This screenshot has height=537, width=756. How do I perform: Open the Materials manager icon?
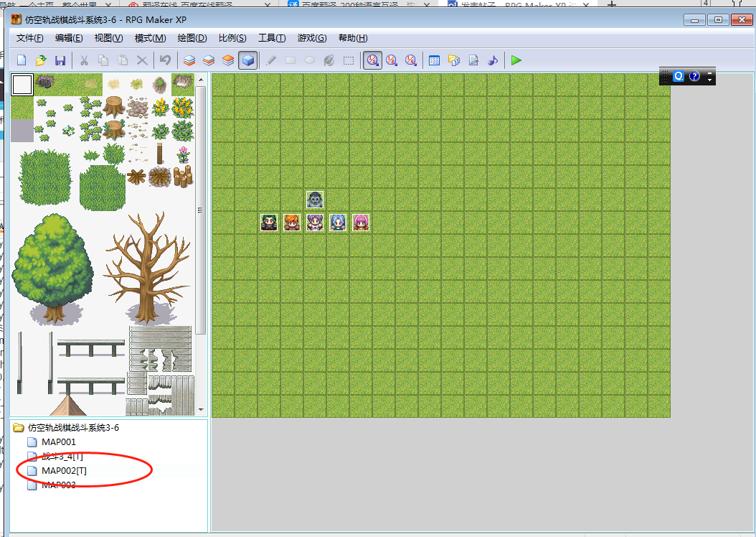[454, 60]
